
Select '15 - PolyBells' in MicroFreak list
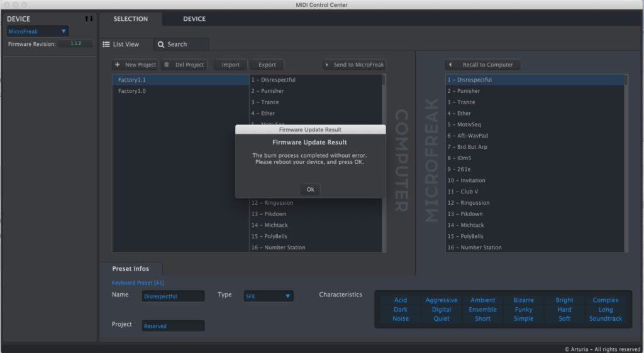[x=535, y=236]
